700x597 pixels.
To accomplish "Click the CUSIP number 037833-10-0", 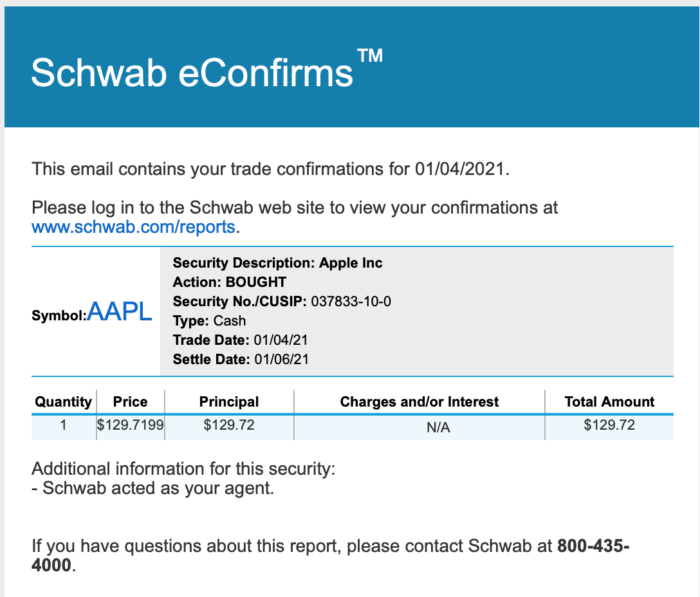I will [x=351, y=302].
